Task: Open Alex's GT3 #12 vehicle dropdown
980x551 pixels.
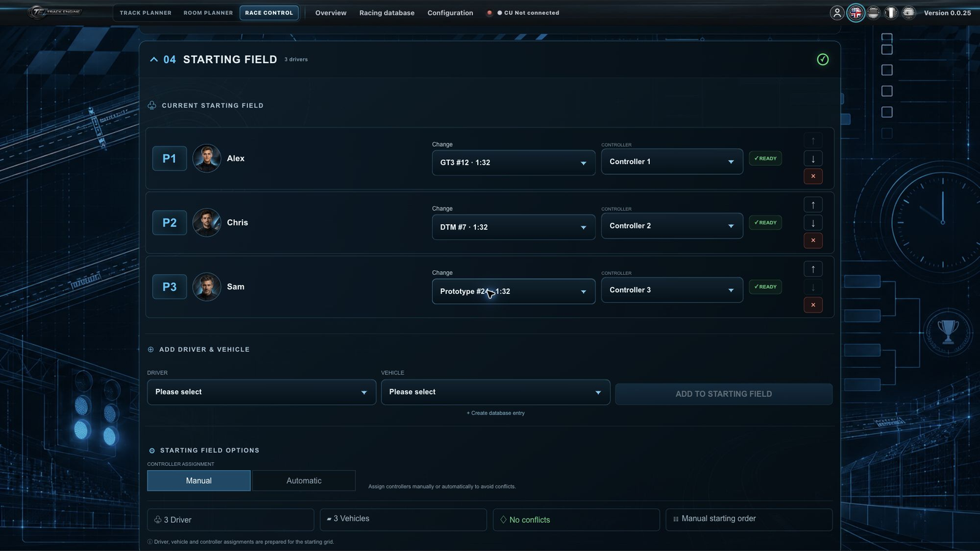Action: coord(513,163)
